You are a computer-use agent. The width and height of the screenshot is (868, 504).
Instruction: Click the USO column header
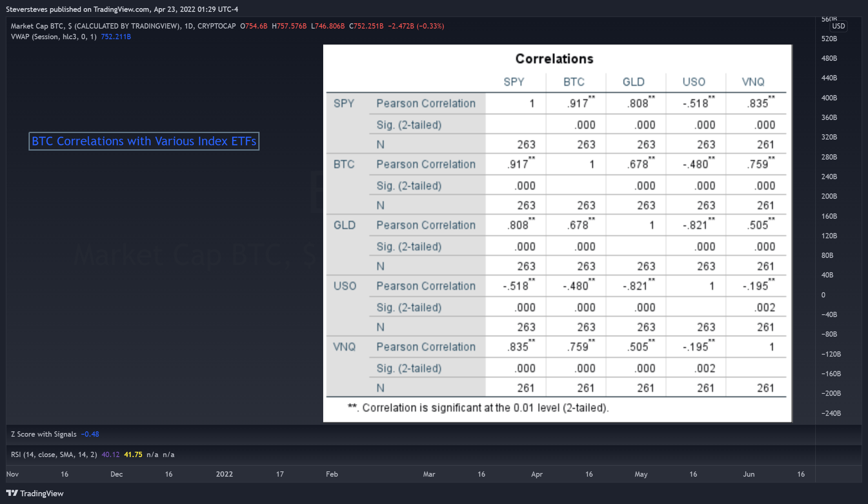coord(694,82)
